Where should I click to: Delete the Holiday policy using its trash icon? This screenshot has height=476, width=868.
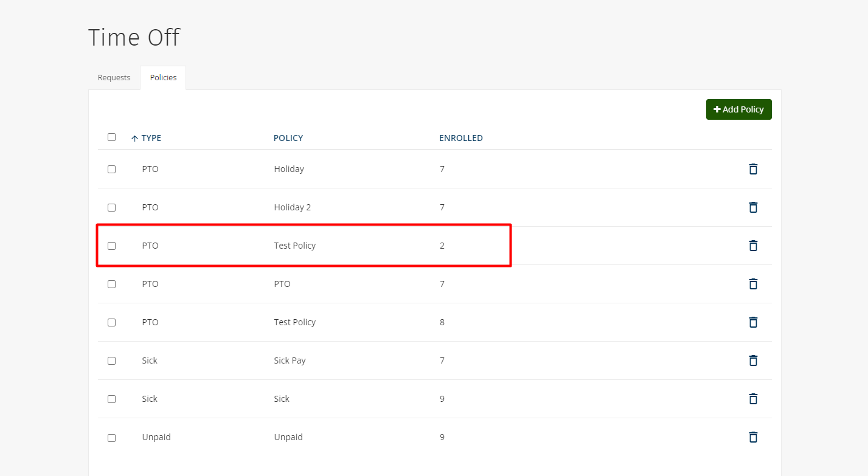click(x=753, y=169)
